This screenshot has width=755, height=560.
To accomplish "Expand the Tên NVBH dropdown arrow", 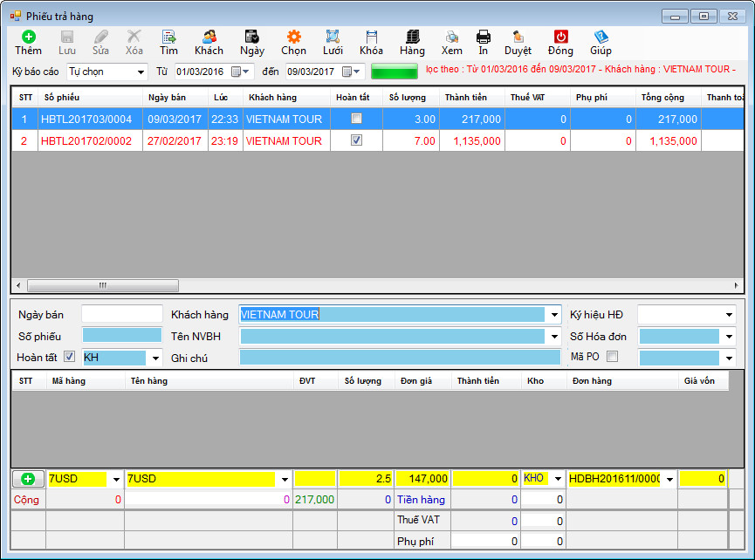I will click(554, 337).
